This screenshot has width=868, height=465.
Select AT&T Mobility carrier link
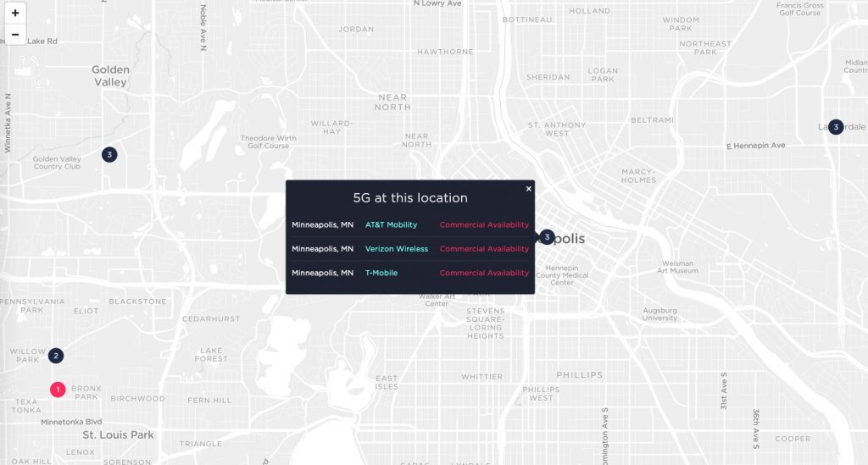coord(391,224)
